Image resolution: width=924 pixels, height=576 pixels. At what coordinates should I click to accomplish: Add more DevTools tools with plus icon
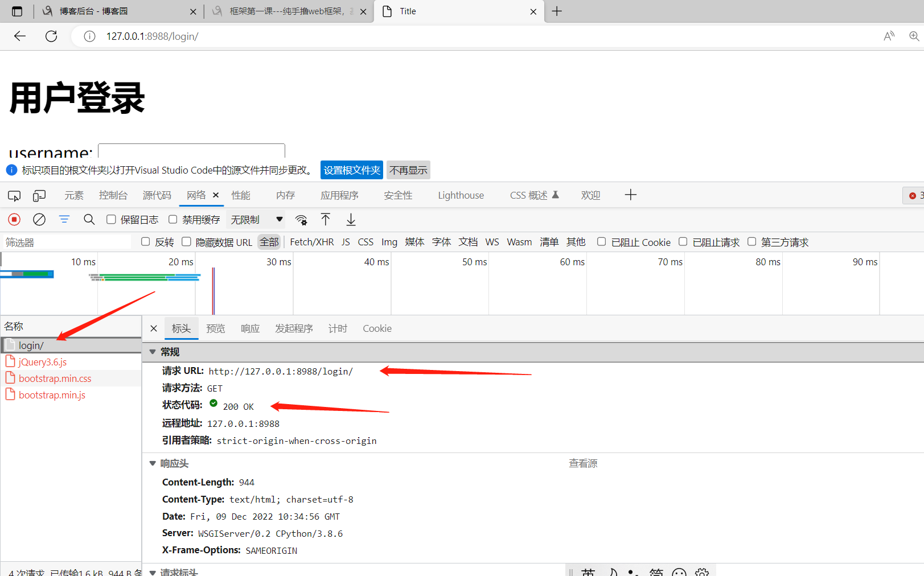pyautogui.click(x=630, y=195)
